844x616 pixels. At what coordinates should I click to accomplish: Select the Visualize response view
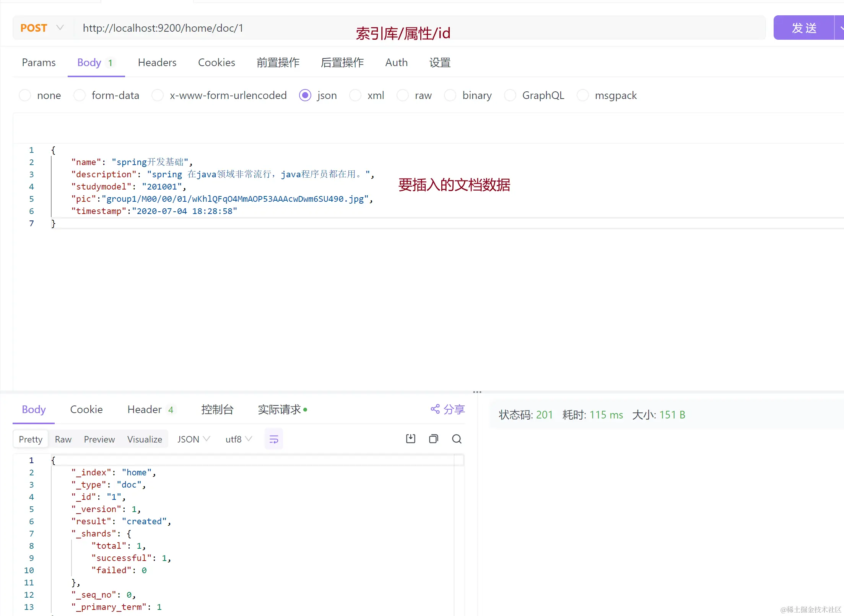click(x=145, y=439)
